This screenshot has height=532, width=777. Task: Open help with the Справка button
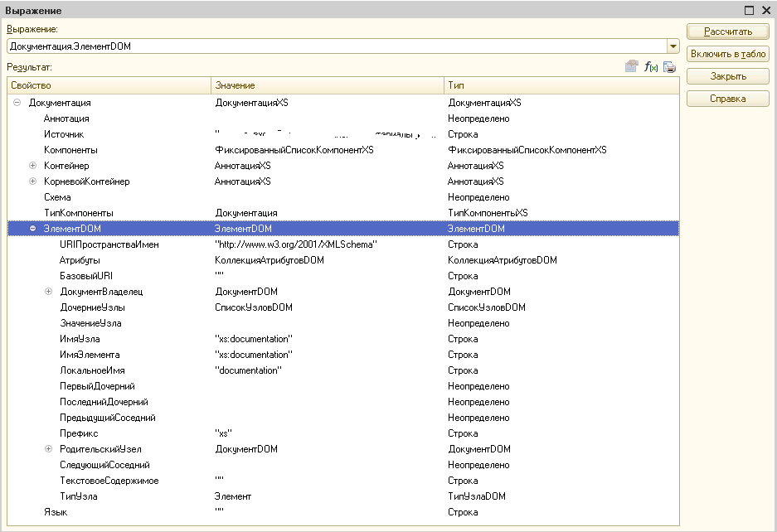728,99
